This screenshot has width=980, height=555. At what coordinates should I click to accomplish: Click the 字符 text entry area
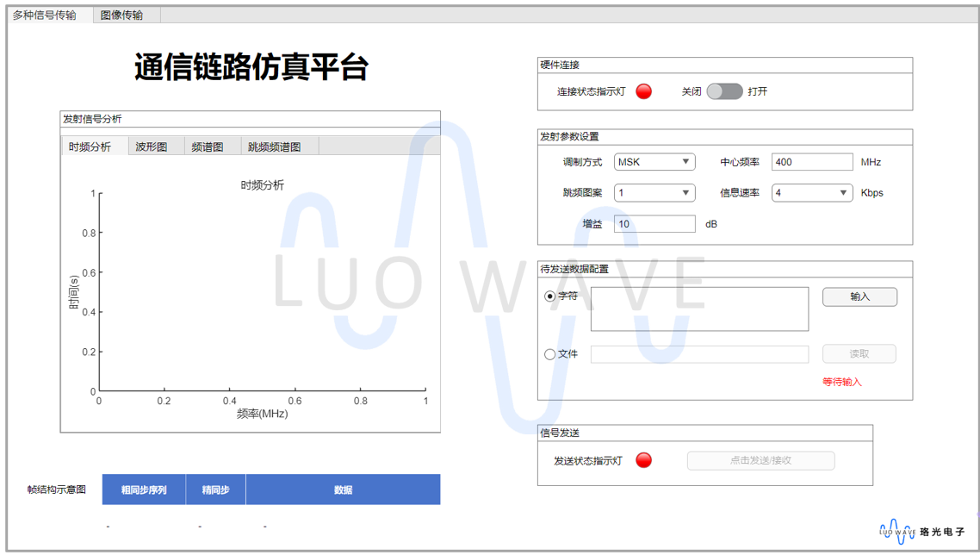pos(699,309)
